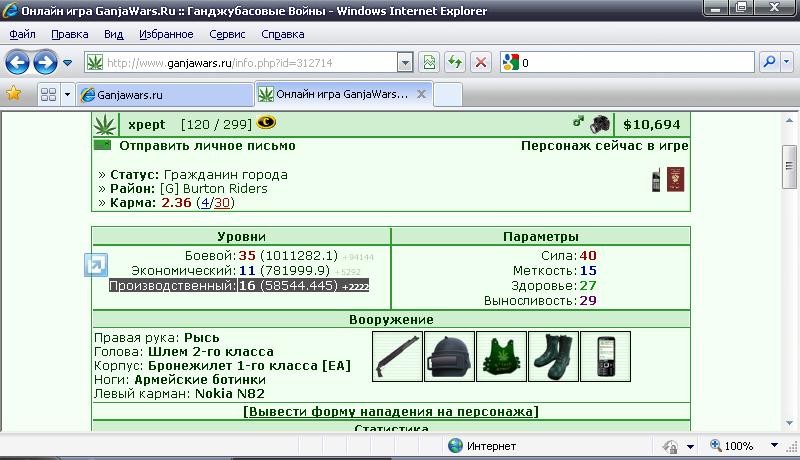This screenshot has width=800, height=460.
Task: Close the Онлайн игра GanjaWars tab
Action: (x=421, y=94)
